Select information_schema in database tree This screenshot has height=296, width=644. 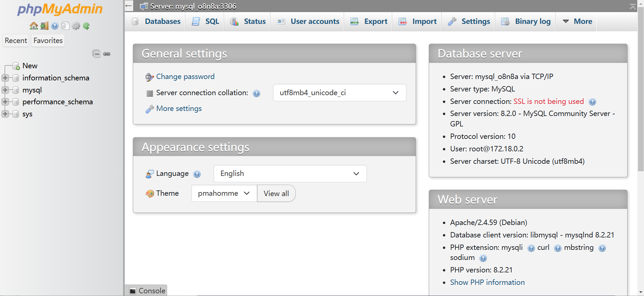(56, 78)
